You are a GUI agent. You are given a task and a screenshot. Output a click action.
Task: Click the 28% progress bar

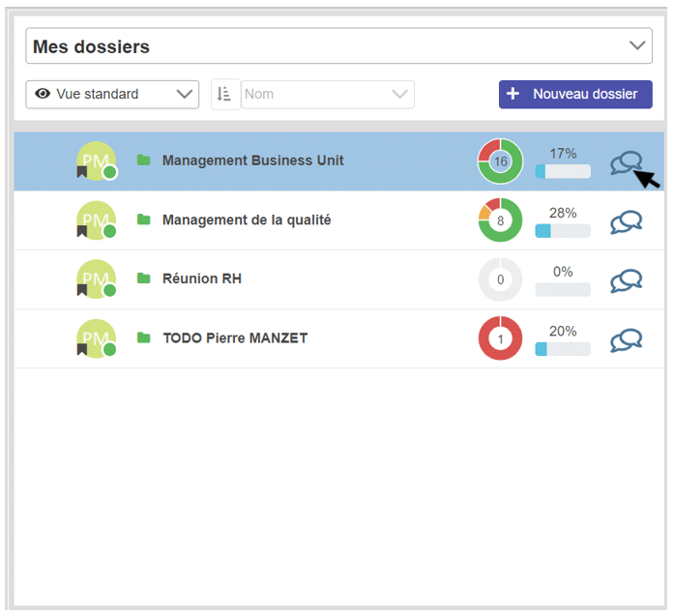(563, 231)
